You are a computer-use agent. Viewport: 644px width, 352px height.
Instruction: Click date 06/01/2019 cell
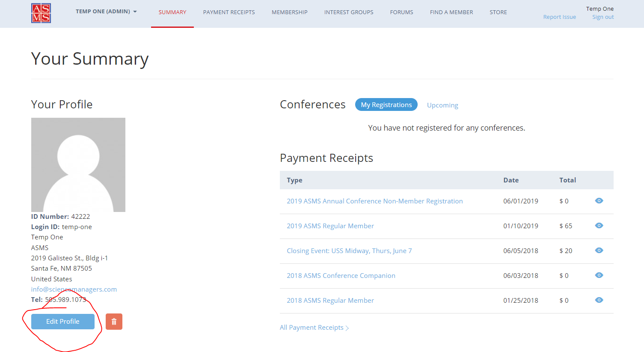point(521,201)
